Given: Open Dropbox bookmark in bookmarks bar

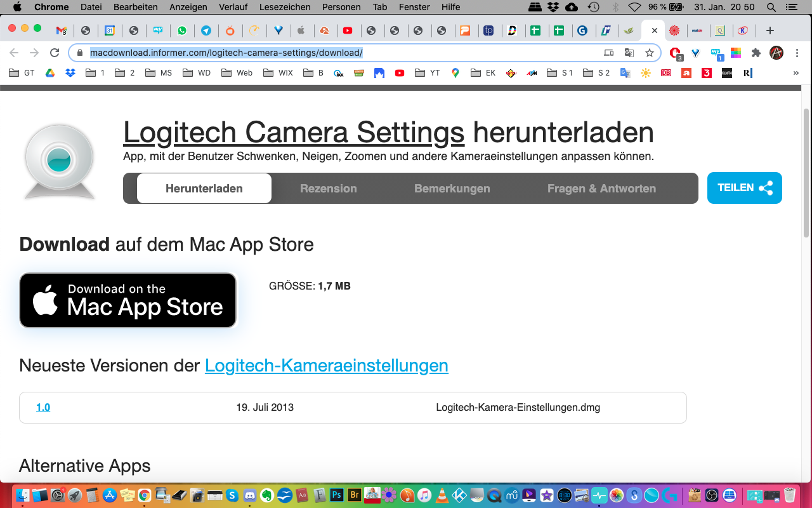Looking at the screenshot, I should tap(70, 73).
